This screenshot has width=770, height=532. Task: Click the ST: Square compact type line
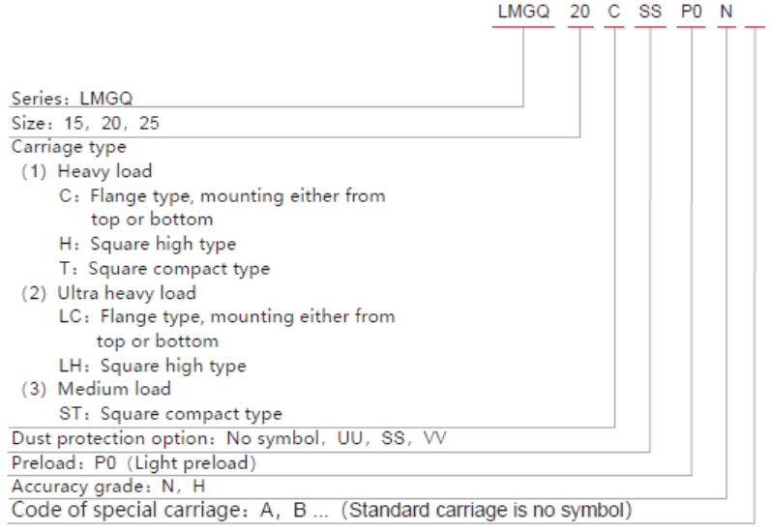(170, 414)
